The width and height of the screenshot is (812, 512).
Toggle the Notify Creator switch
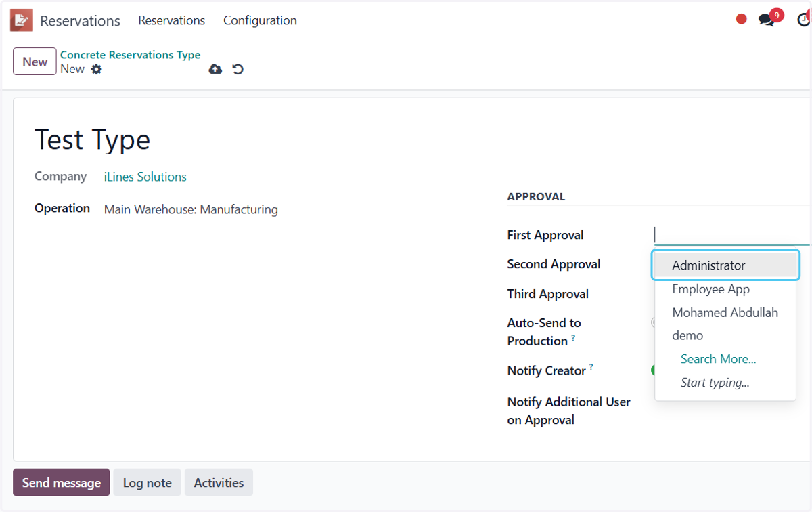pos(654,370)
